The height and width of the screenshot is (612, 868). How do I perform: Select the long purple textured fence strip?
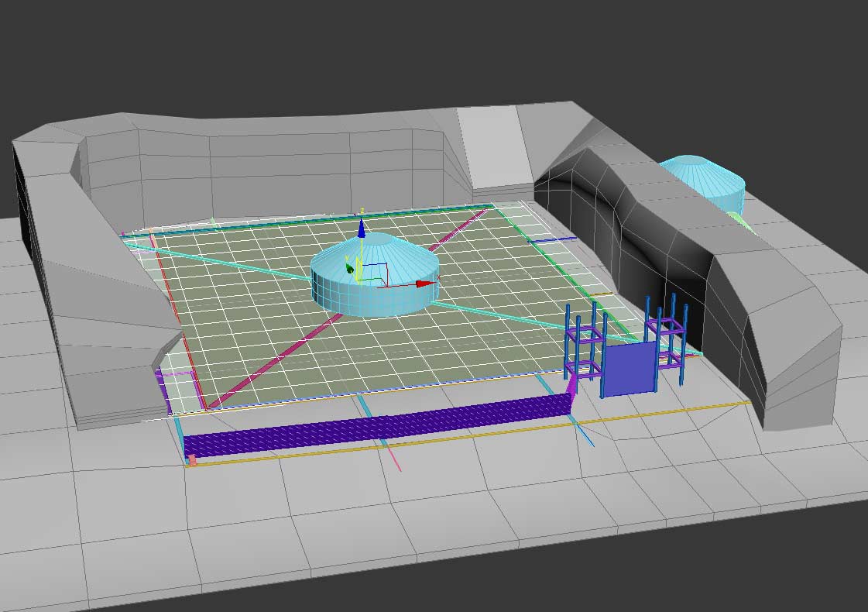pos(372,427)
